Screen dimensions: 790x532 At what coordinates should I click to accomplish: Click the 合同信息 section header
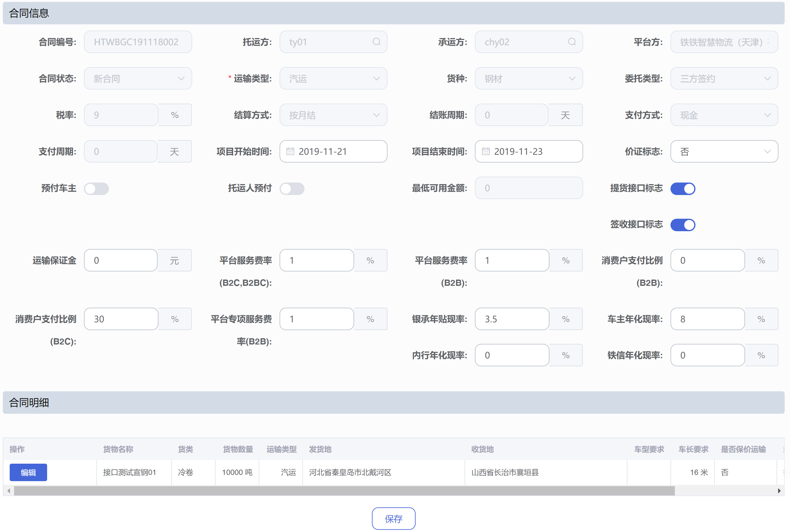(393, 13)
